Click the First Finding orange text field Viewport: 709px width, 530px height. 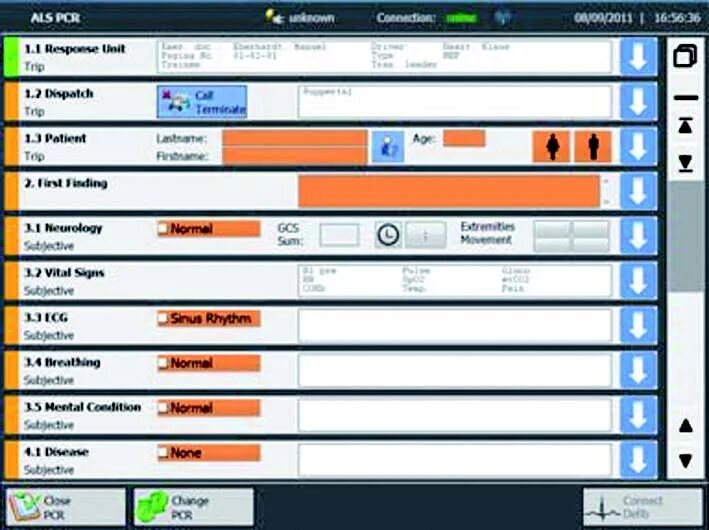[449, 192]
